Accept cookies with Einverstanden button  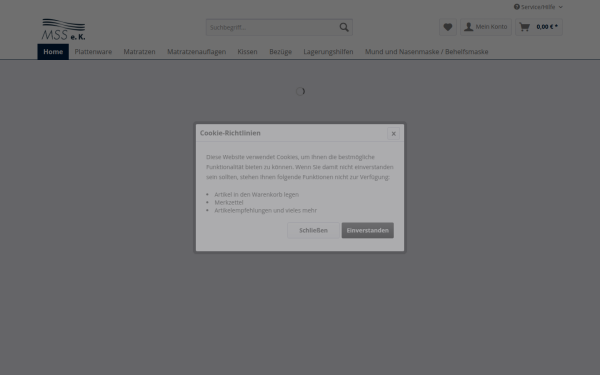(368, 230)
